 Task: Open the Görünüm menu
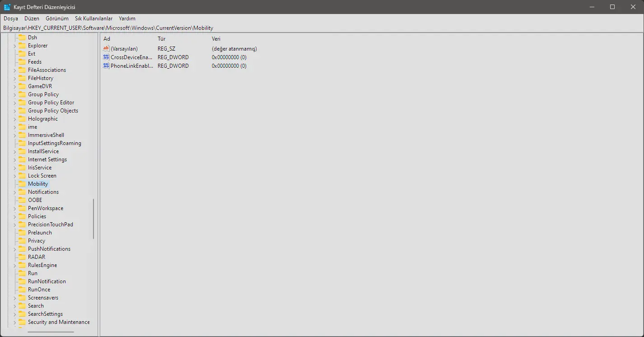point(57,19)
